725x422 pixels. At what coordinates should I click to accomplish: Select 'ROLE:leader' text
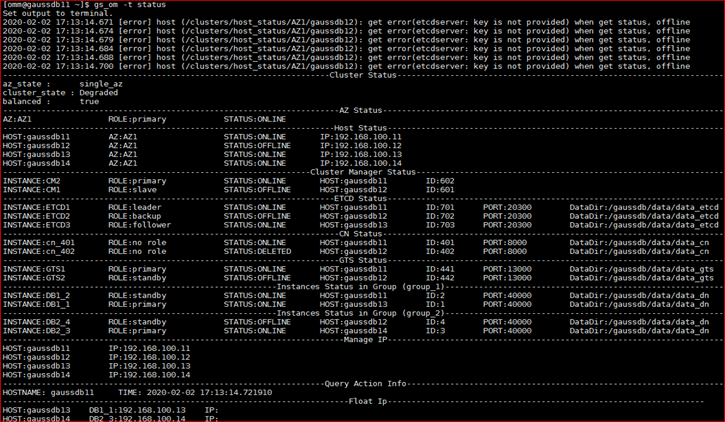(x=135, y=208)
